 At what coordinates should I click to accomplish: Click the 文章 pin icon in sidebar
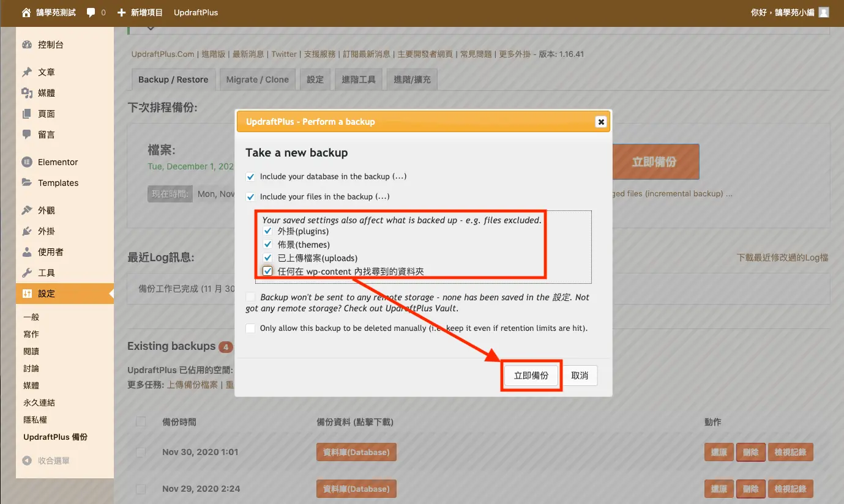(27, 72)
